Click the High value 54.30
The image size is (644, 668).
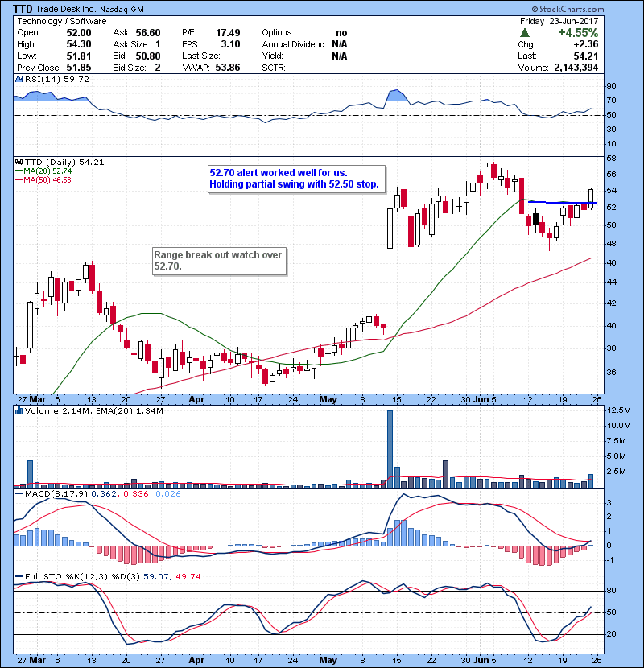tap(79, 44)
